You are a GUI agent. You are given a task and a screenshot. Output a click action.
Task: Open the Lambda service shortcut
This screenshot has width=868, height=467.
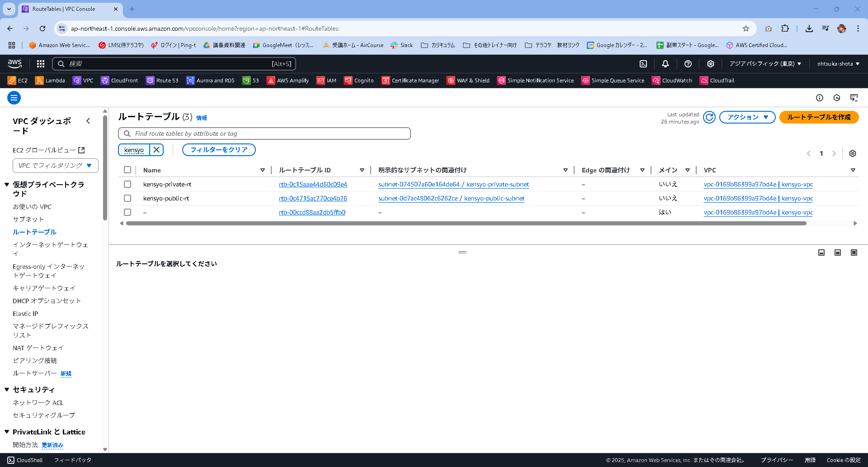click(x=50, y=81)
